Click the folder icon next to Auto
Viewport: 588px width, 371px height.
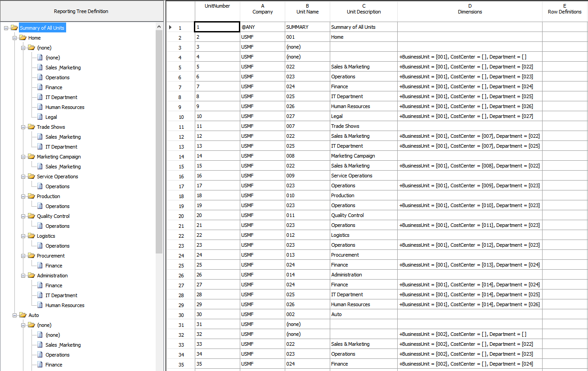22,315
